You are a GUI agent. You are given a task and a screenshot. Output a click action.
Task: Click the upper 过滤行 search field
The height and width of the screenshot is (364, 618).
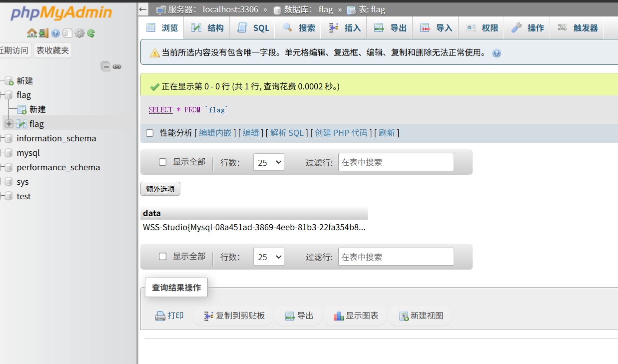(x=396, y=162)
